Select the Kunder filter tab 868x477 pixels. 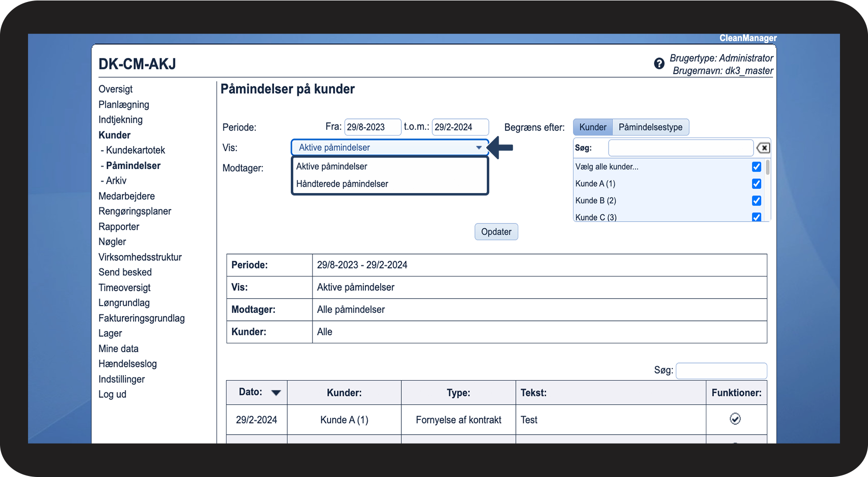(x=592, y=127)
